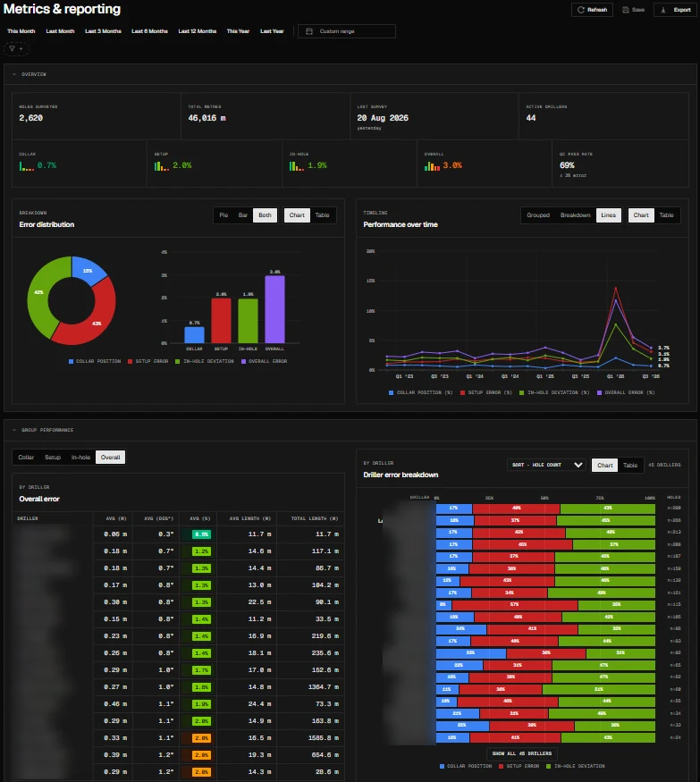Select the green 42% donut segment
700x782 pixels.
40,294
